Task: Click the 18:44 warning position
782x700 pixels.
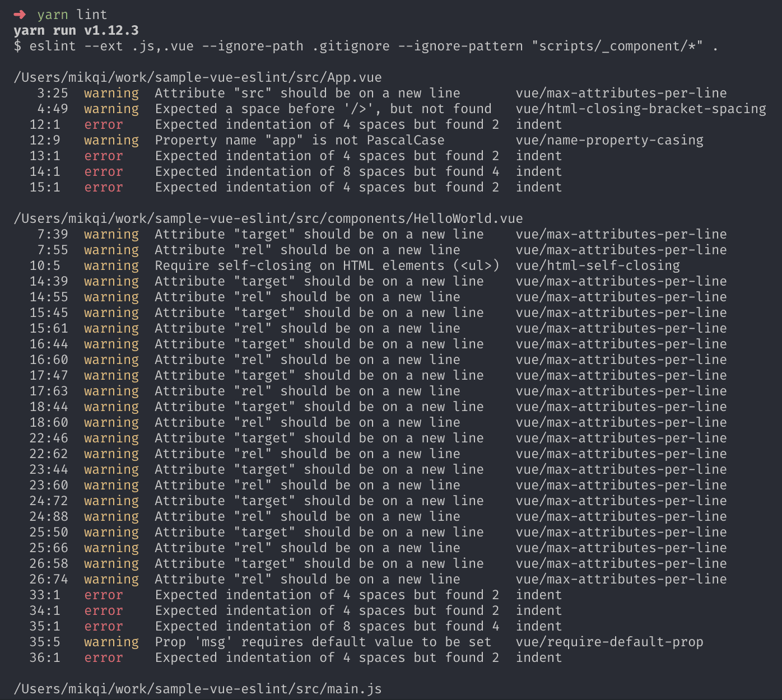Action: coord(49,407)
